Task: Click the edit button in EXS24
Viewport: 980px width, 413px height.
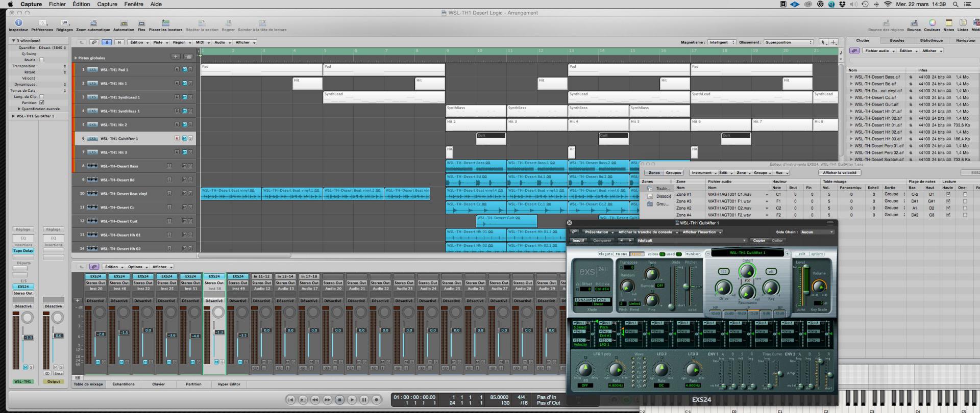Action: [801, 254]
